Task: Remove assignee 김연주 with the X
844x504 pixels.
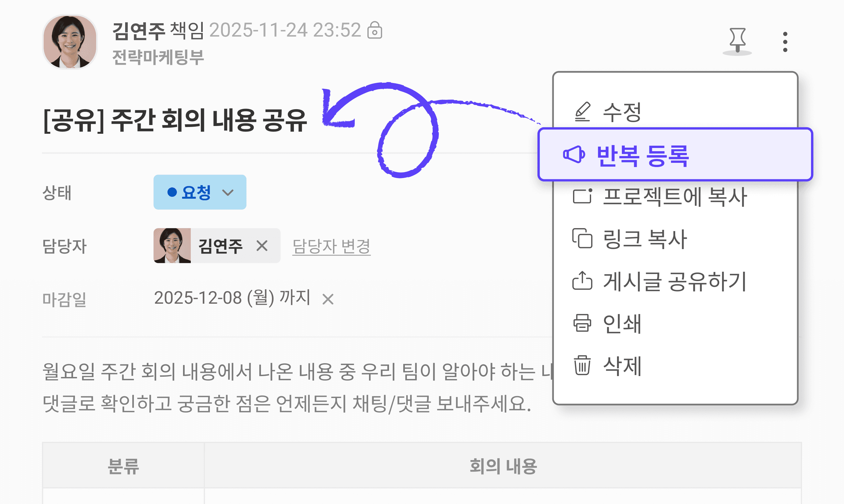Action: coord(262,246)
